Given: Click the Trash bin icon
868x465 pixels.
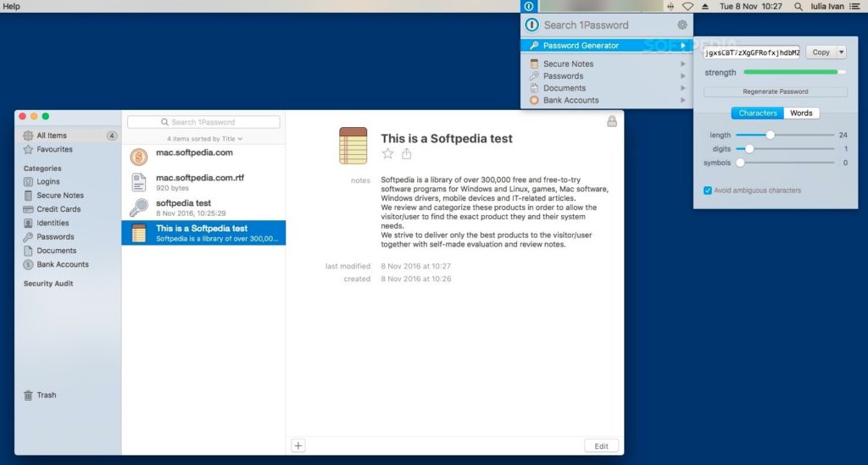Looking at the screenshot, I should click(x=28, y=395).
